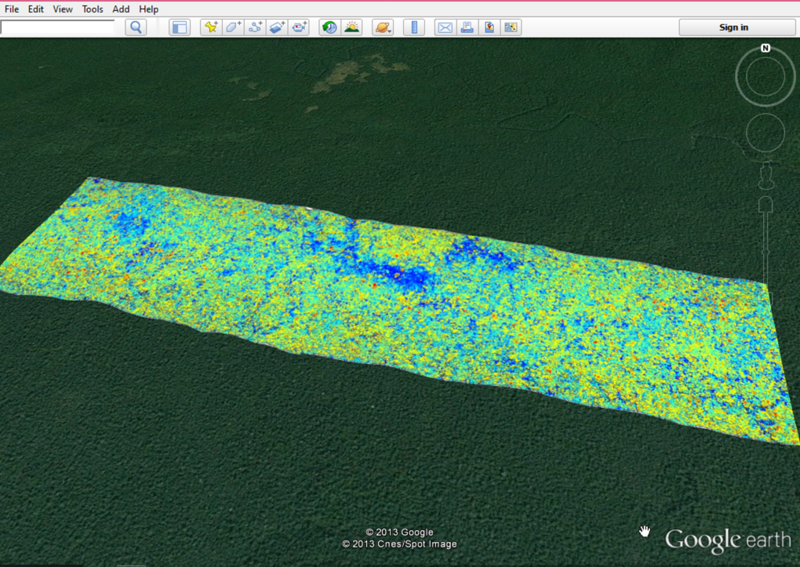Image resolution: width=800 pixels, height=567 pixels.
Task: Toggle sunlight across the landscape
Action: (x=352, y=27)
